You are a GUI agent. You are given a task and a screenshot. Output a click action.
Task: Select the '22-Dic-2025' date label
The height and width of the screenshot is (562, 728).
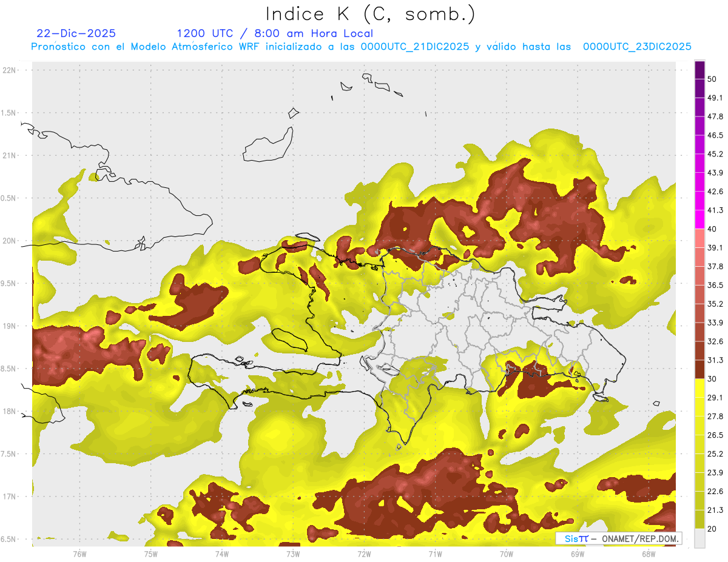(76, 33)
